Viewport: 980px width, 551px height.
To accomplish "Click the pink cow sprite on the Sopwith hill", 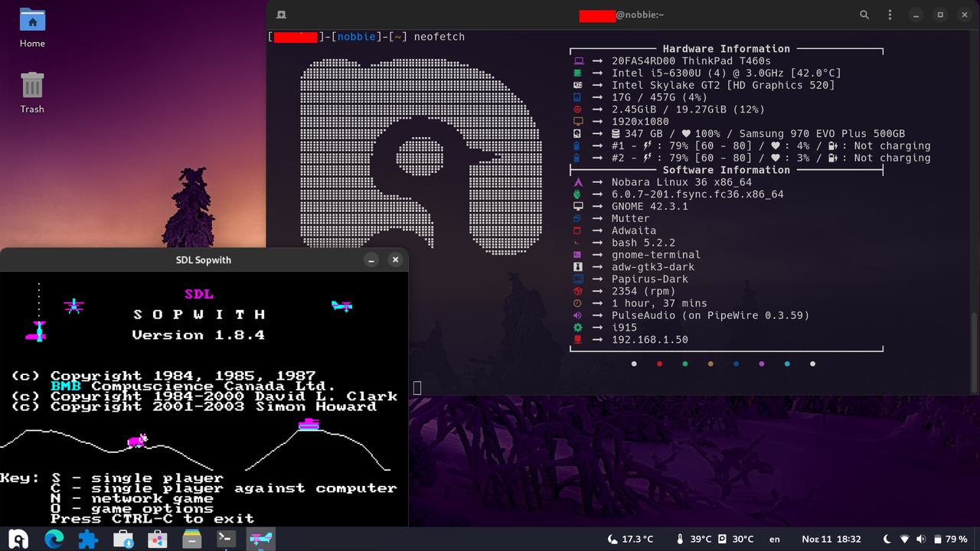I will (x=137, y=441).
